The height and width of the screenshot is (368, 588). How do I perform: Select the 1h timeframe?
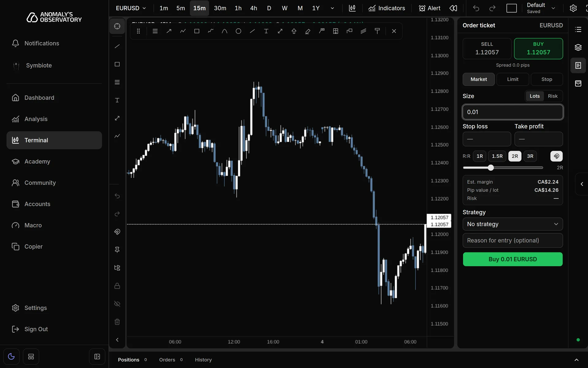coord(238,8)
